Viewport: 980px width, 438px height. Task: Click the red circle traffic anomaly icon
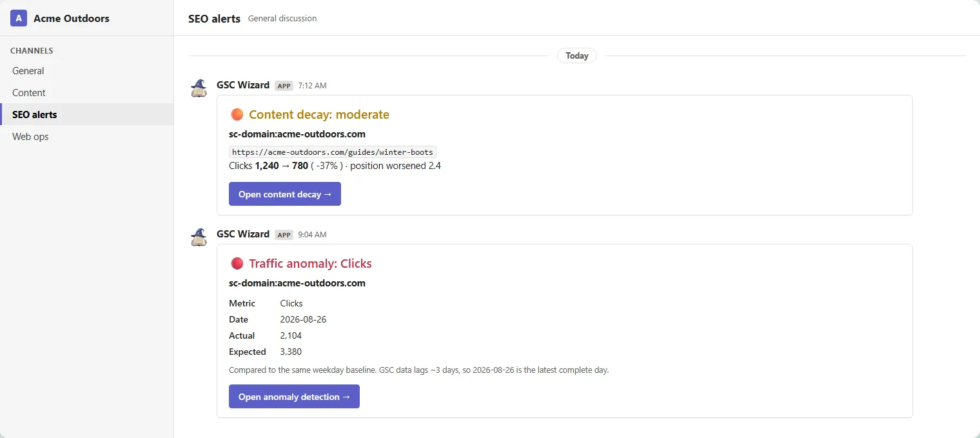click(x=237, y=264)
